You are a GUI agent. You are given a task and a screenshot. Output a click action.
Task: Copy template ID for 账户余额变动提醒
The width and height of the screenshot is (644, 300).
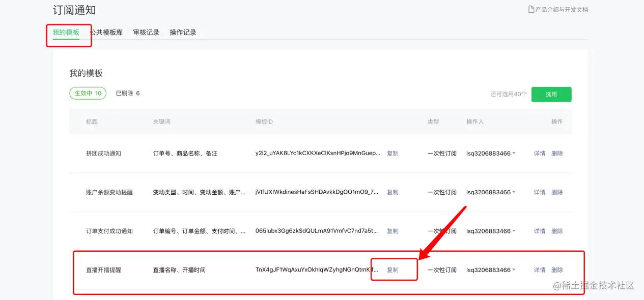tap(393, 192)
